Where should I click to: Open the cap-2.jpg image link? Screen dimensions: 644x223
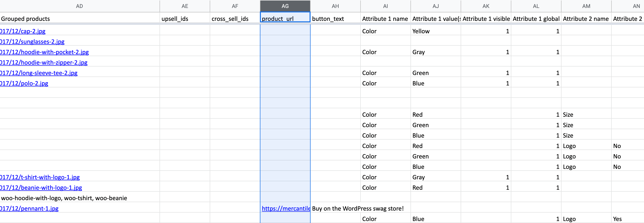tap(23, 31)
